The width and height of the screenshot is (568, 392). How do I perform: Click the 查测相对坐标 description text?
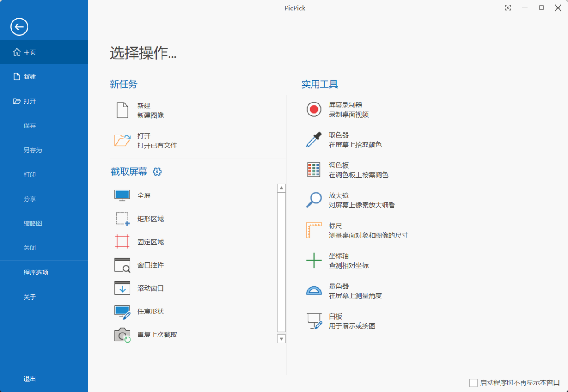coord(349,265)
